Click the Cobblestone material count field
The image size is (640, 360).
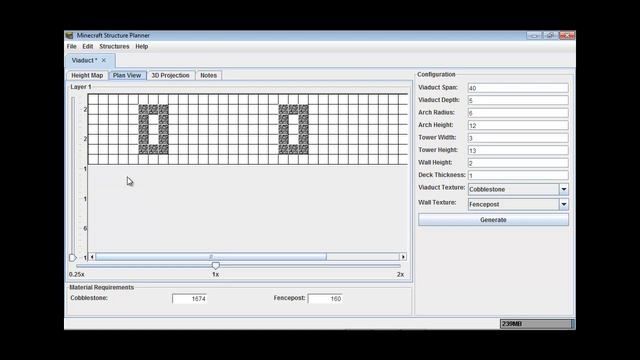click(190, 299)
